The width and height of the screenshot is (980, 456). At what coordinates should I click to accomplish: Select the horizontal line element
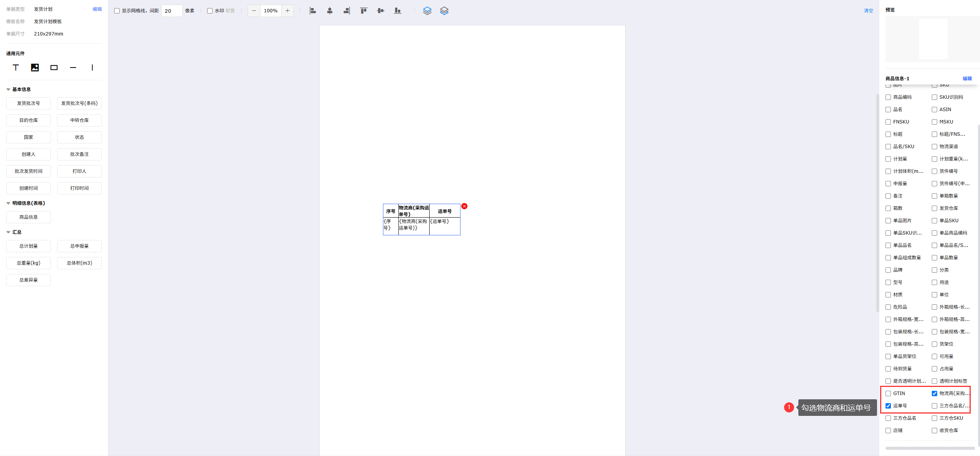click(73, 68)
